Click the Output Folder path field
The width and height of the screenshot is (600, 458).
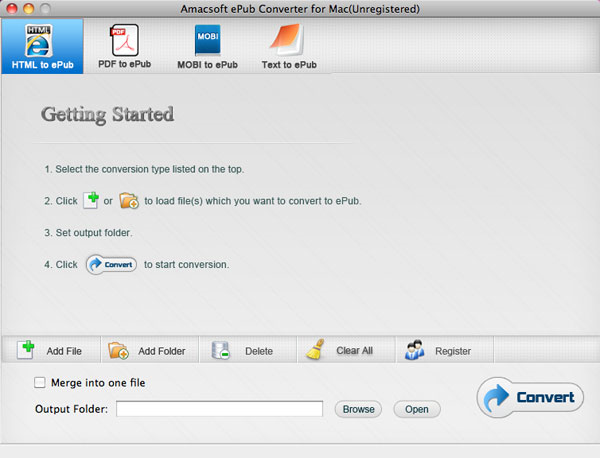pos(219,409)
